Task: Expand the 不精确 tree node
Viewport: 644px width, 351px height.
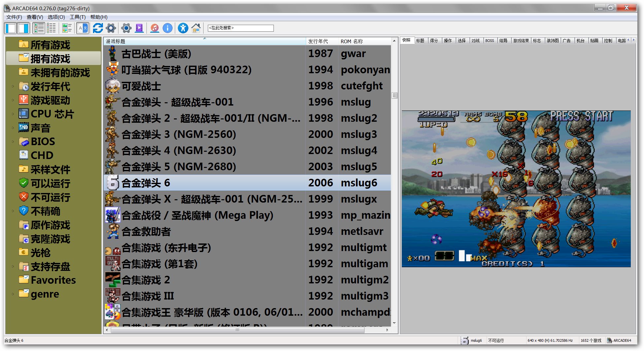Action: click(x=13, y=211)
